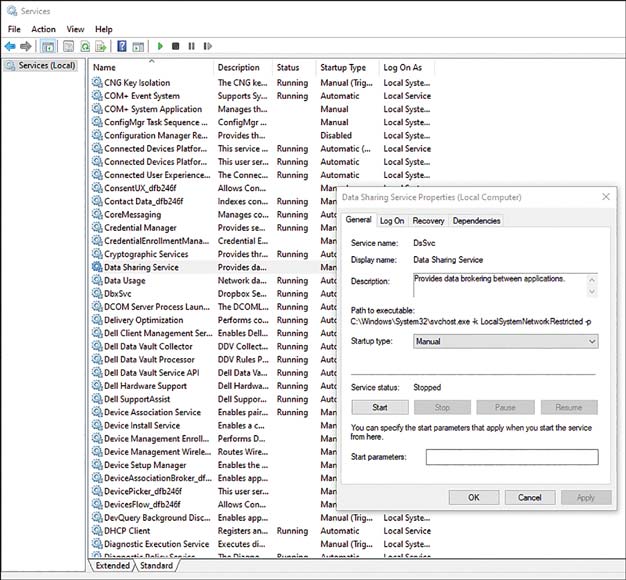
Task: Click the Stop Service square icon
Action: (x=175, y=46)
